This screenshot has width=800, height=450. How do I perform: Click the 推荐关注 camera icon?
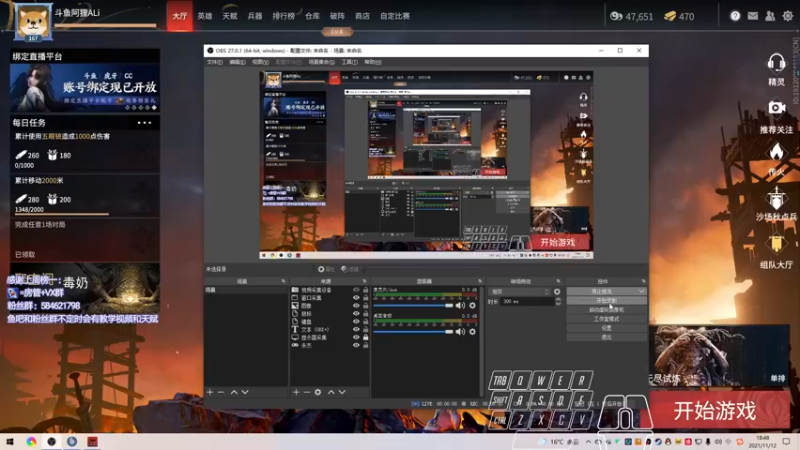[777, 108]
